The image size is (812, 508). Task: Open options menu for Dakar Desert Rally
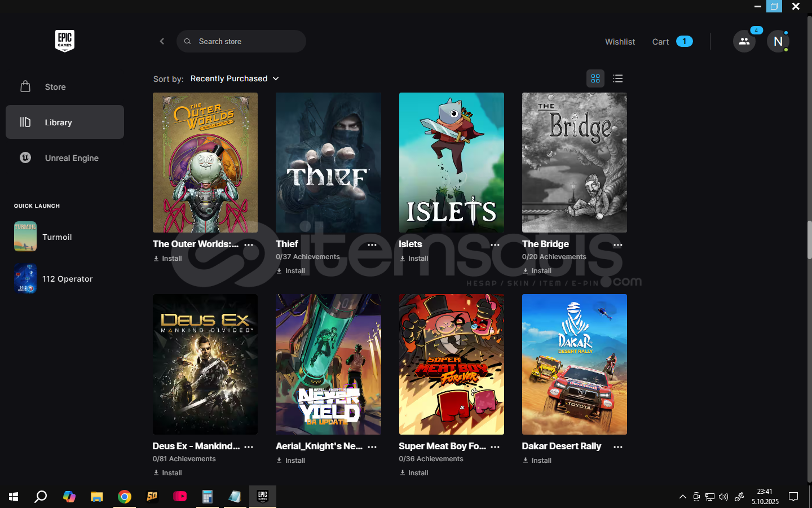click(618, 446)
